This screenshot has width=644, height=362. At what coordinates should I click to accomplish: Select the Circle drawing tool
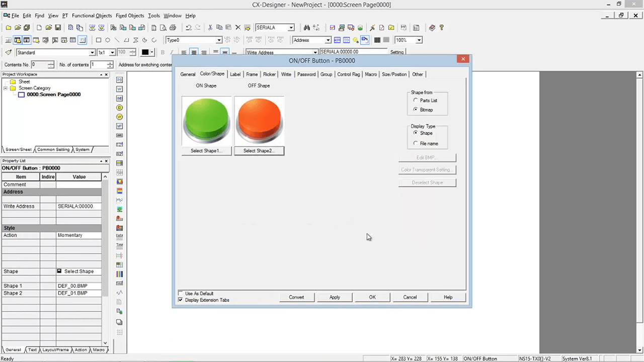(108, 40)
